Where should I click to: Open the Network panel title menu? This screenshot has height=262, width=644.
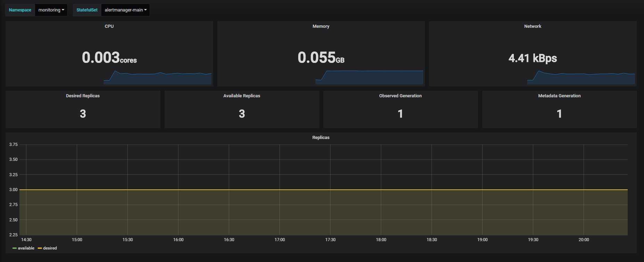click(x=533, y=26)
